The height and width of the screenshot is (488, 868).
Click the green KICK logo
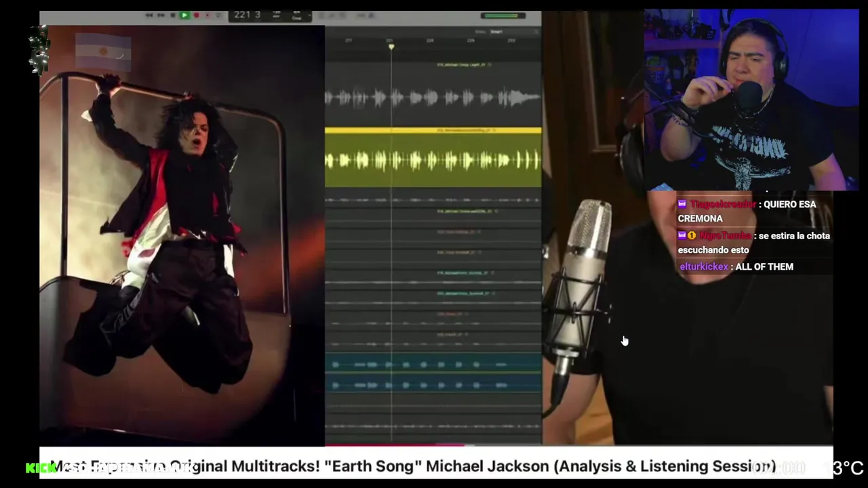(x=41, y=468)
